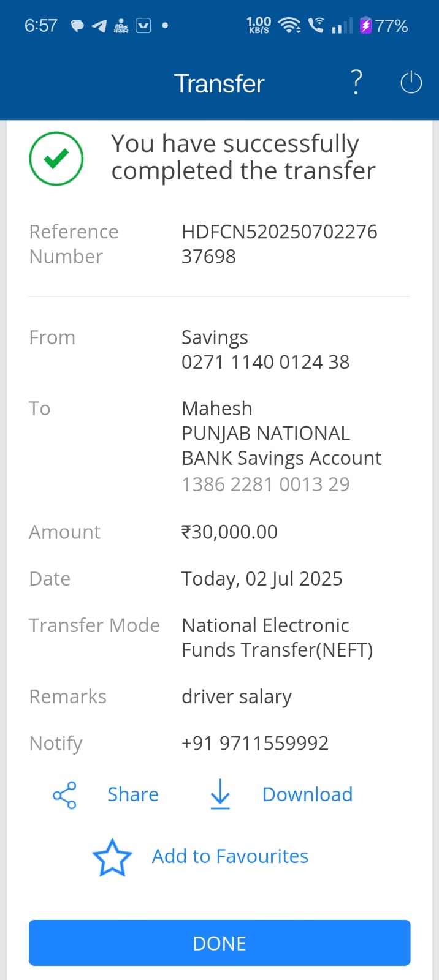Tap the driver salary remarks text
This screenshot has width=439, height=980.
click(237, 696)
